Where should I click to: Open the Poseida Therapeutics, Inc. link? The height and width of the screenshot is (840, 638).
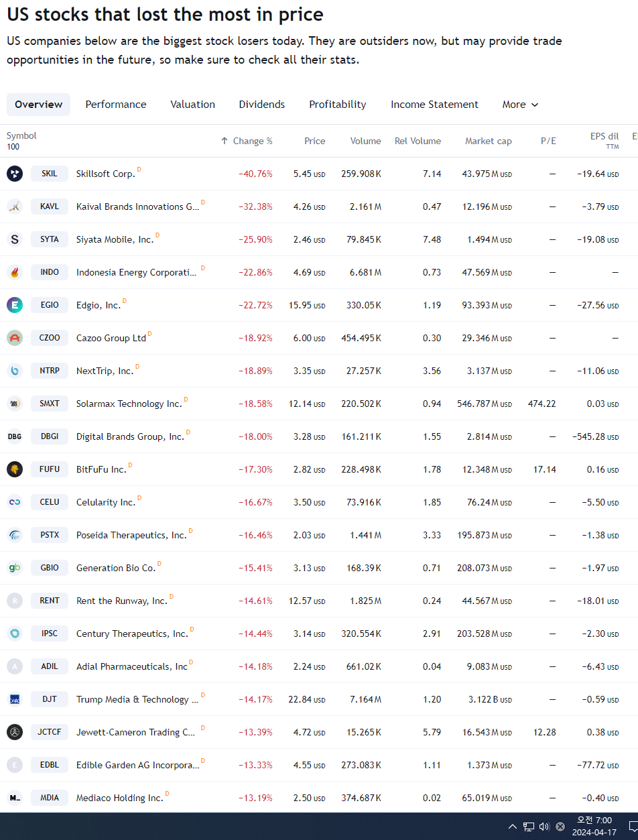pyautogui.click(x=131, y=535)
